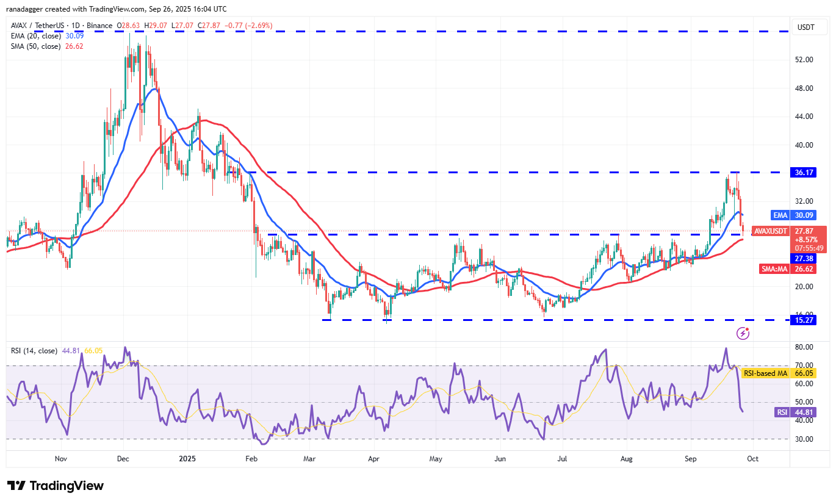Click the 52.00 mark on price scale
836x504 pixels.
tap(802, 60)
